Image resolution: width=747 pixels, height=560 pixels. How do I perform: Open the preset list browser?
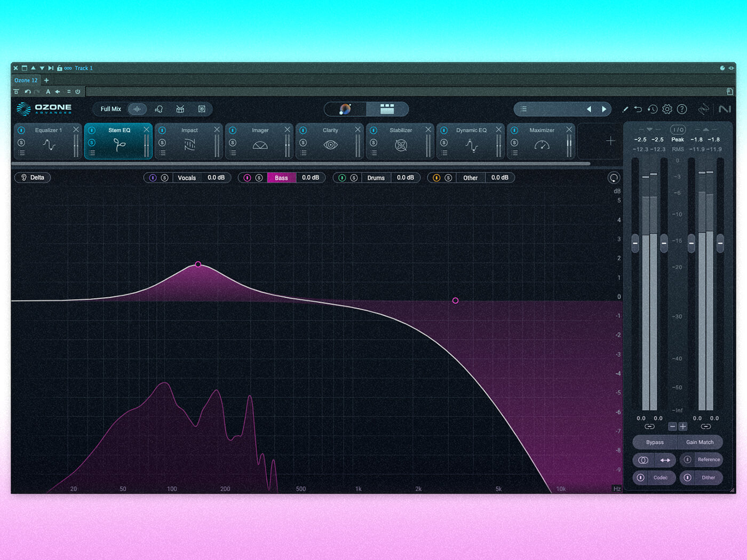point(524,109)
